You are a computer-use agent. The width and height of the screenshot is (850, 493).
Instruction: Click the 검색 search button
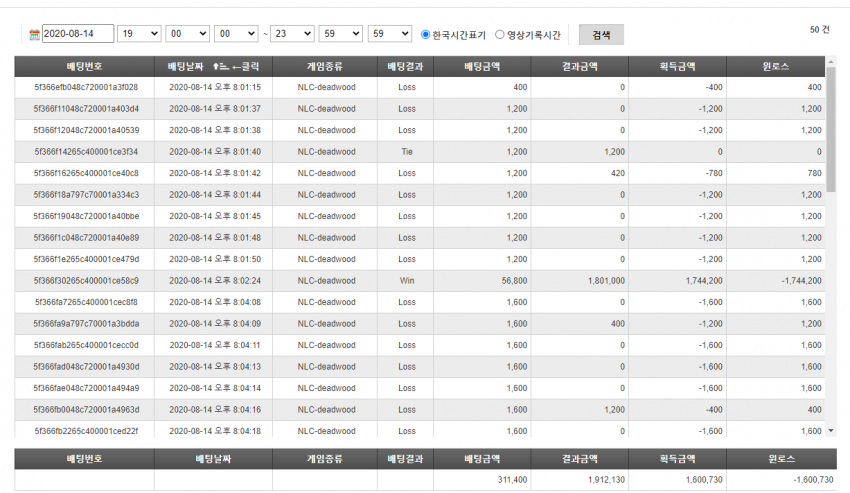coord(601,35)
